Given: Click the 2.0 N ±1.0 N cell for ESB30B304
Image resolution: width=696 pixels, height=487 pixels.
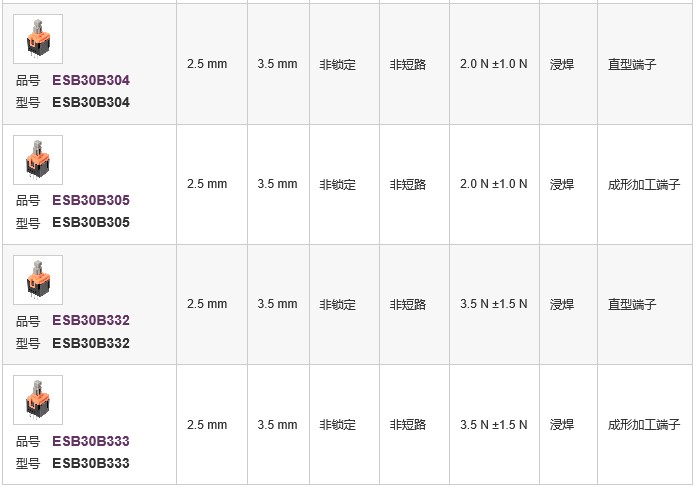Looking at the screenshot, I should click(494, 64).
